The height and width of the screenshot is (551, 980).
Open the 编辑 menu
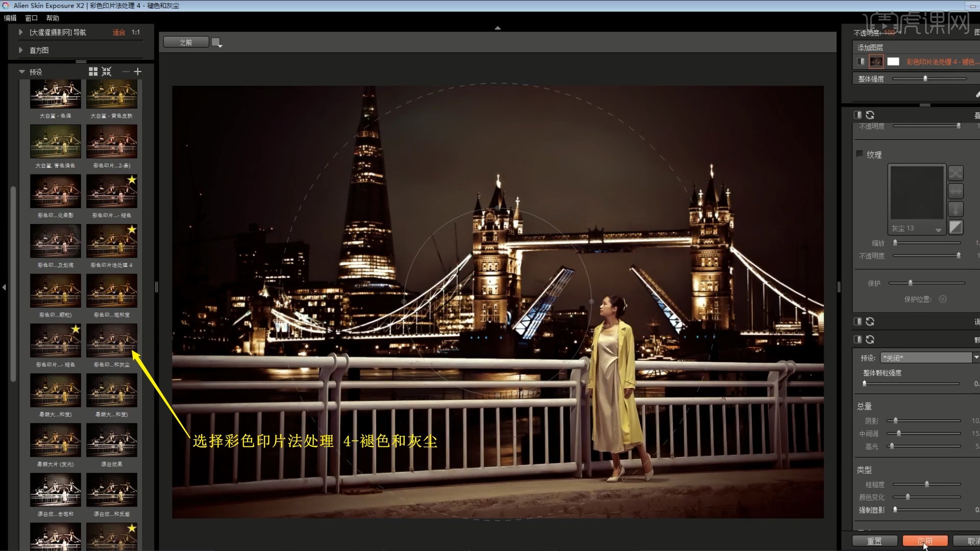click(10, 18)
